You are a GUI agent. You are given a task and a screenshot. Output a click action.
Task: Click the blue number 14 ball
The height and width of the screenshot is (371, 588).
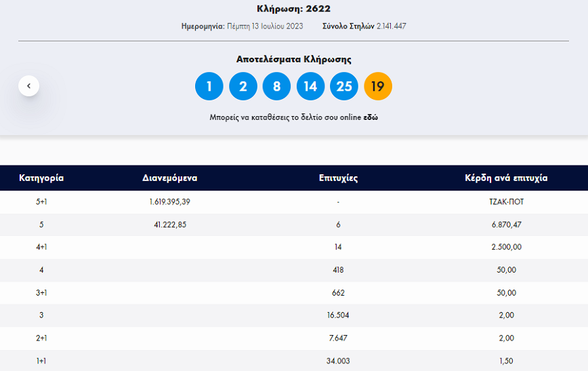[x=310, y=86]
